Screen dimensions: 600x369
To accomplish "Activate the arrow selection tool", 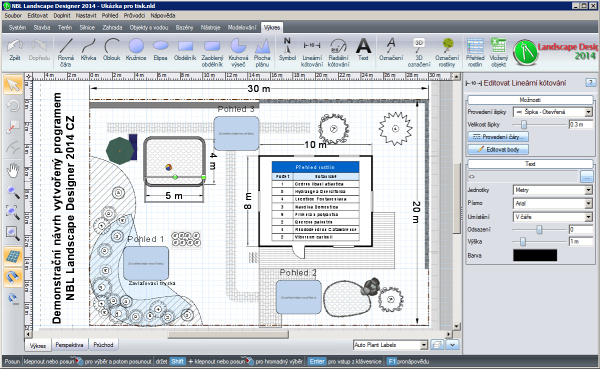I will point(13,85).
